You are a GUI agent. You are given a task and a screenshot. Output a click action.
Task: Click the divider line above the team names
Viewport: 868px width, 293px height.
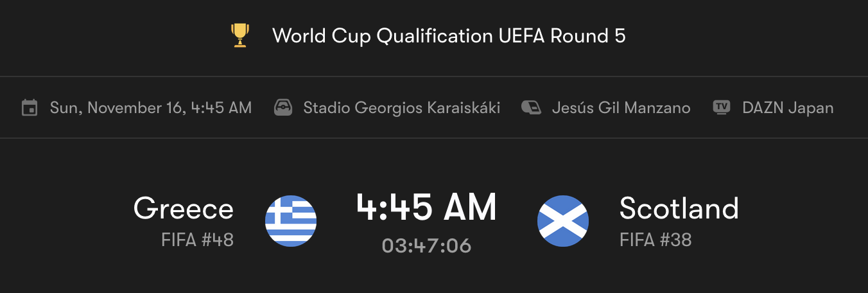tap(434, 138)
